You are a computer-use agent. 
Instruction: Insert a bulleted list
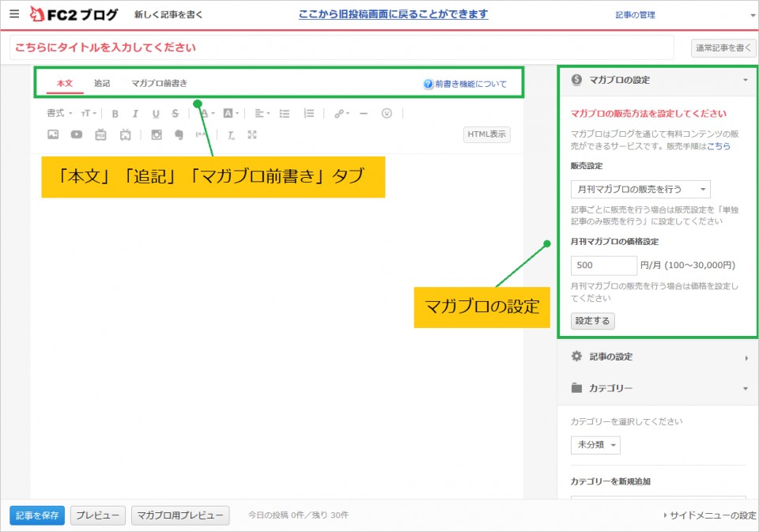(285, 114)
